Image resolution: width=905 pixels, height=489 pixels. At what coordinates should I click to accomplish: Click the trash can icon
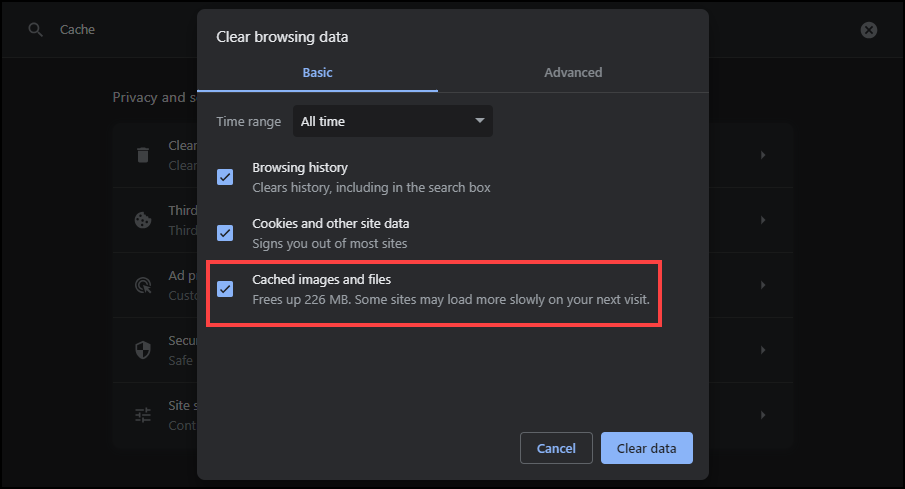[143, 155]
